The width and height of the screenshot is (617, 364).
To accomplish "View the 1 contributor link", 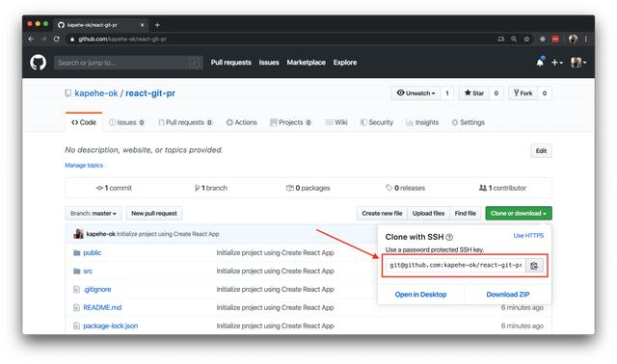I will 502,188.
